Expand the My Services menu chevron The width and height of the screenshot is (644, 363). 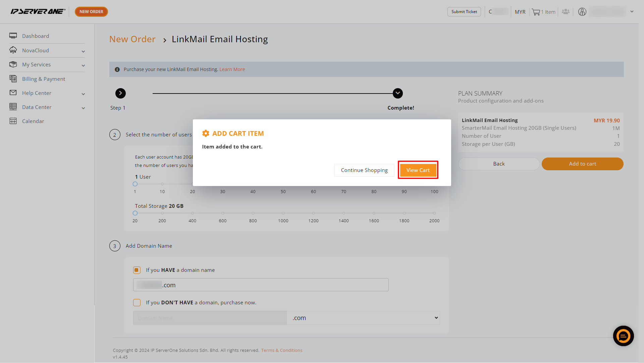click(x=83, y=65)
